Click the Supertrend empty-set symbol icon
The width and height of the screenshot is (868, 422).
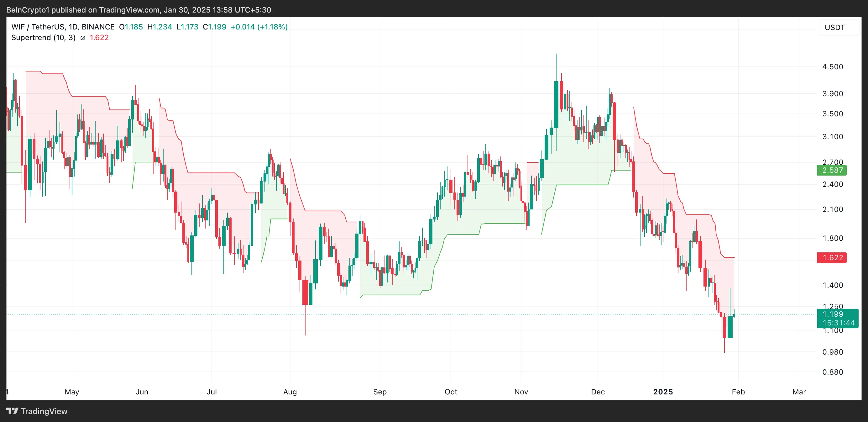[x=82, y=38]
